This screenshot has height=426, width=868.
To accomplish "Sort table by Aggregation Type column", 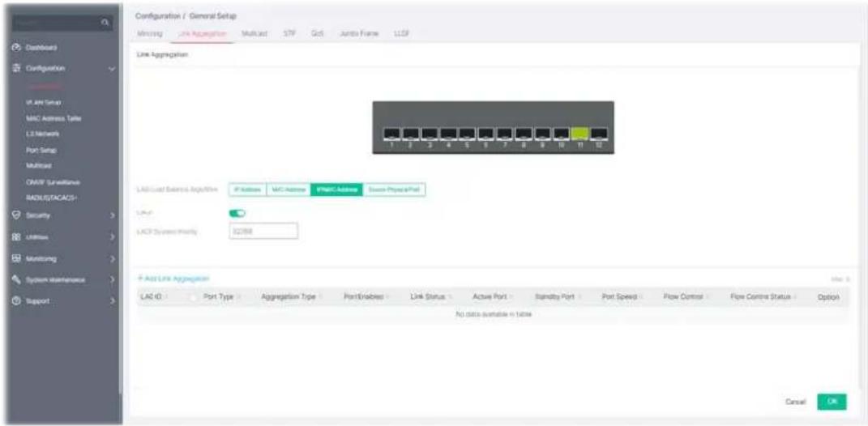I will [291, 297].
